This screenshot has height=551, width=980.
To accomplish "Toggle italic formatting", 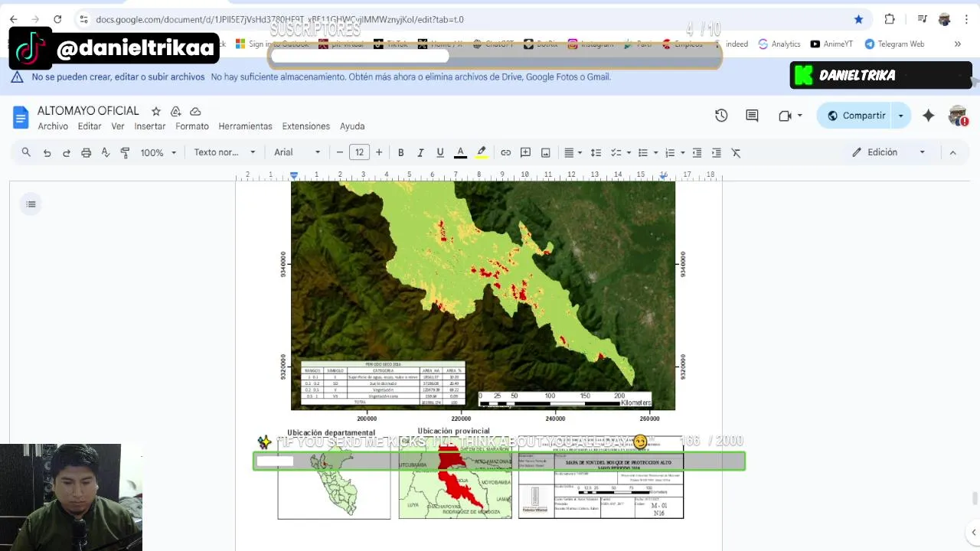I will (420, 152).
